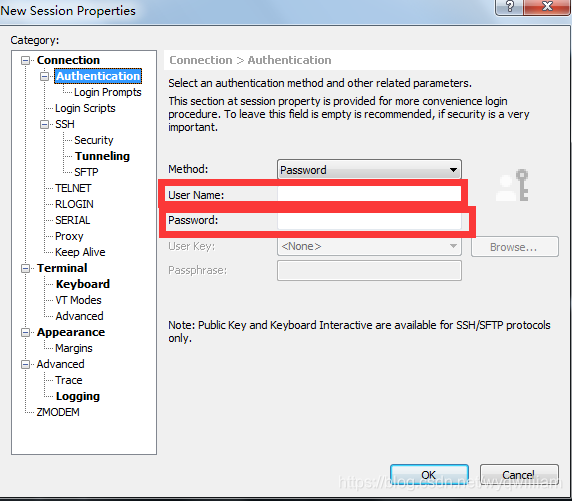Image resolution: width=572 pixels, height=501 pixels.
Task: Open SFTP settings
Action: point(86,172)
